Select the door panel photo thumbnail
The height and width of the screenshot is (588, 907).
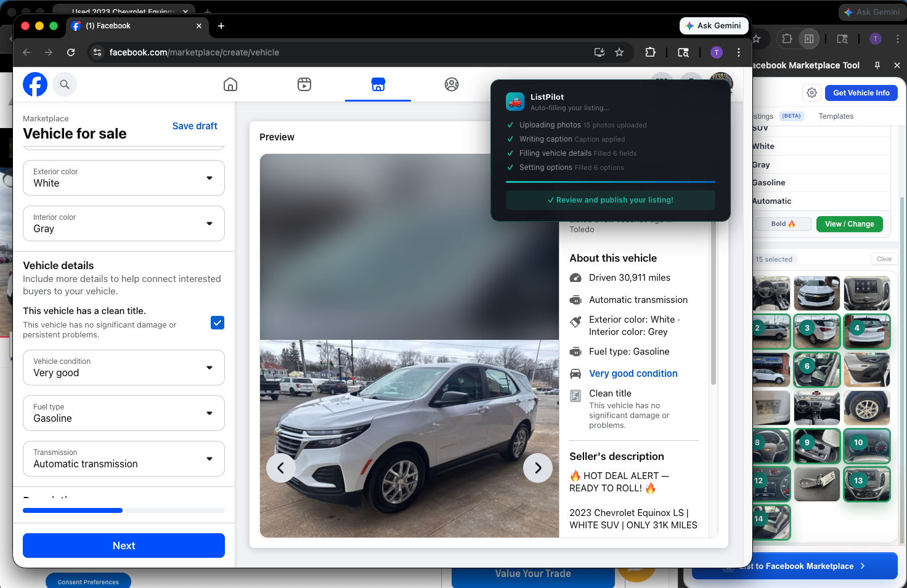pos(867,369)
